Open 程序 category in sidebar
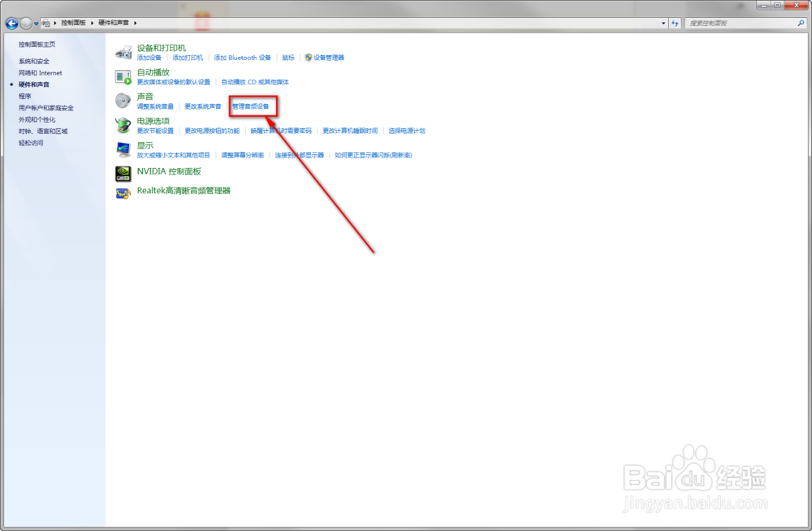 click(25, 97)
